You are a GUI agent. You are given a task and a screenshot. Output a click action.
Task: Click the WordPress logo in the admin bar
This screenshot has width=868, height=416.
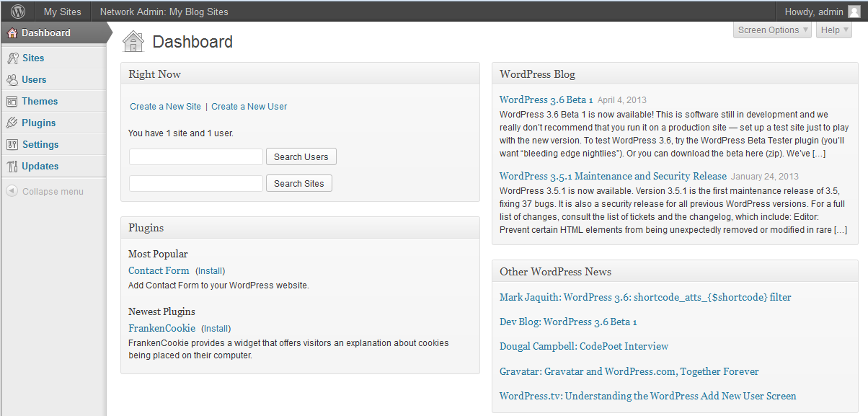pos(18,12)
